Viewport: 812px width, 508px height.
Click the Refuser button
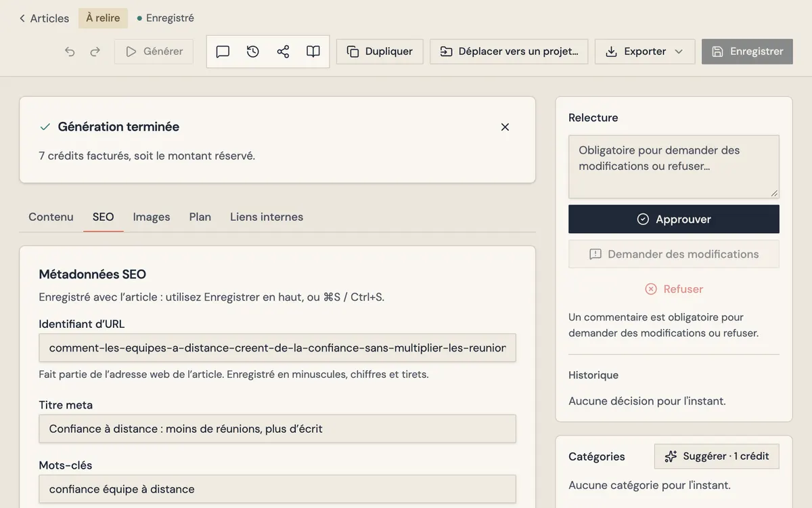(674, 289)
